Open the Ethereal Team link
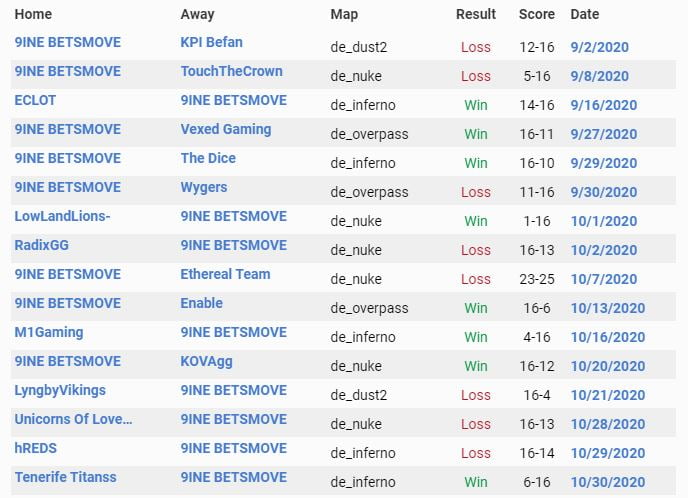 (225, 275)
